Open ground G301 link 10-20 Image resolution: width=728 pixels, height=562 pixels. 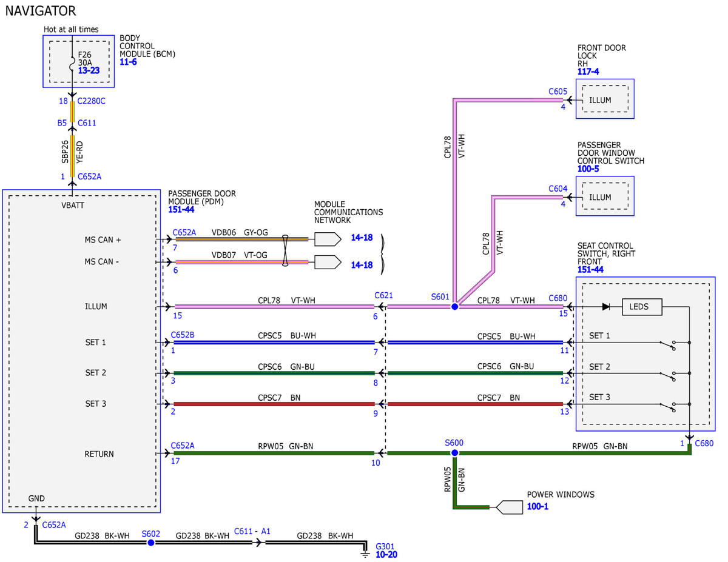point(386,554)
